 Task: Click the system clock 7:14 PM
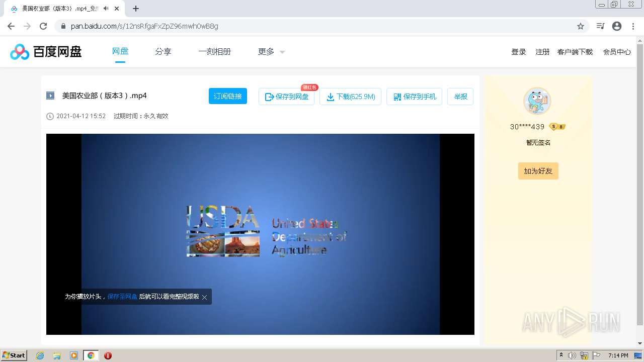pos(618,355)
